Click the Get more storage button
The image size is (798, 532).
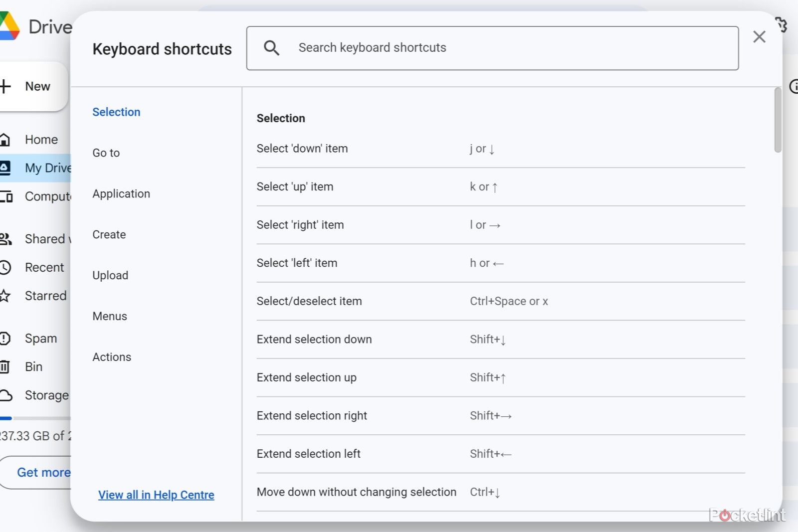click(36, 472)
